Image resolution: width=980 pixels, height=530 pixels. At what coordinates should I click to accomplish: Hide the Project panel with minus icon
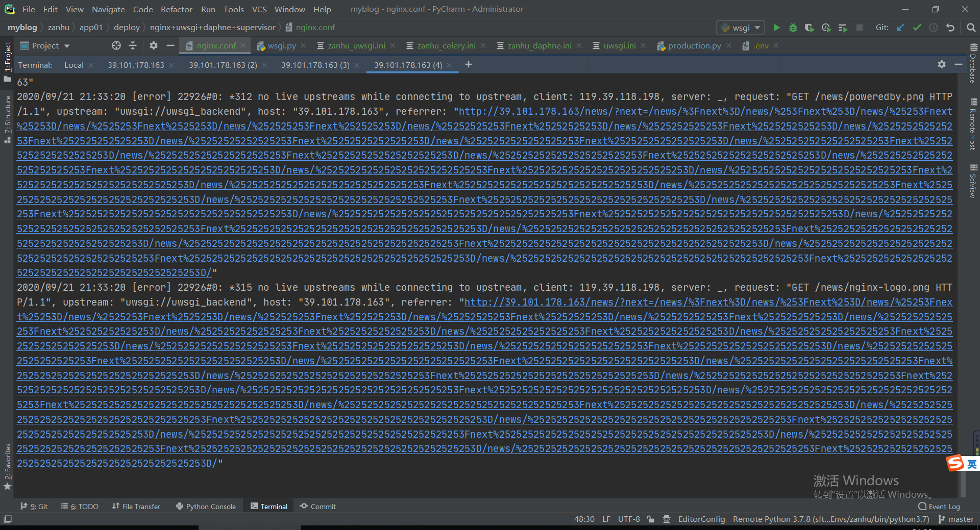click(170, 46)
